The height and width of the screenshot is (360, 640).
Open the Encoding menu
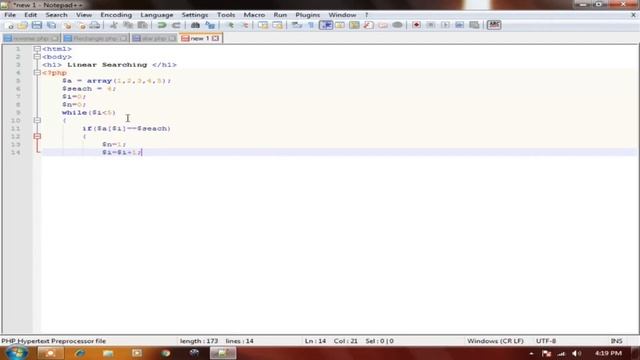pyautogui.click(x=116, y=15)
